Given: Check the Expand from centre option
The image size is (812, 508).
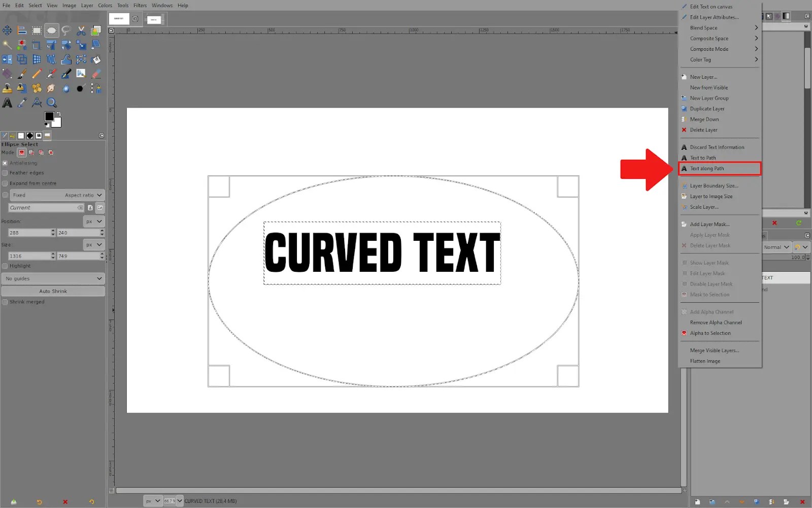Looking at the screenshot, I should click(x=5, y=183).
